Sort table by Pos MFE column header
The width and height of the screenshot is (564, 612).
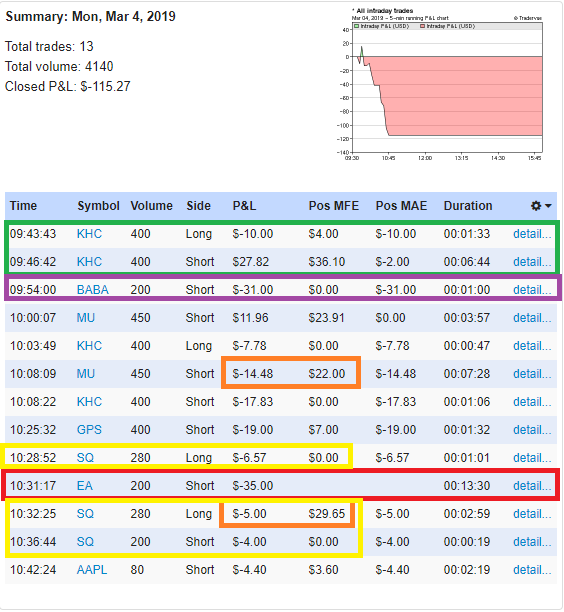point(334,206)
